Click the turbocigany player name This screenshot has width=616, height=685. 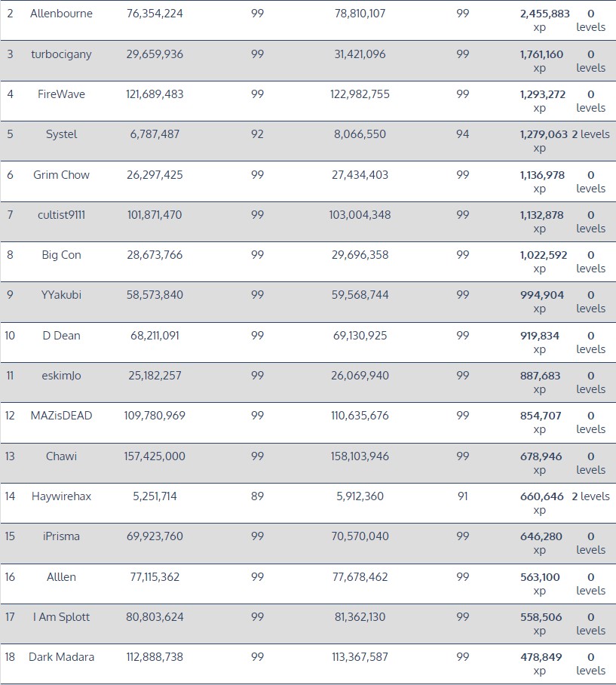(61, 54)
